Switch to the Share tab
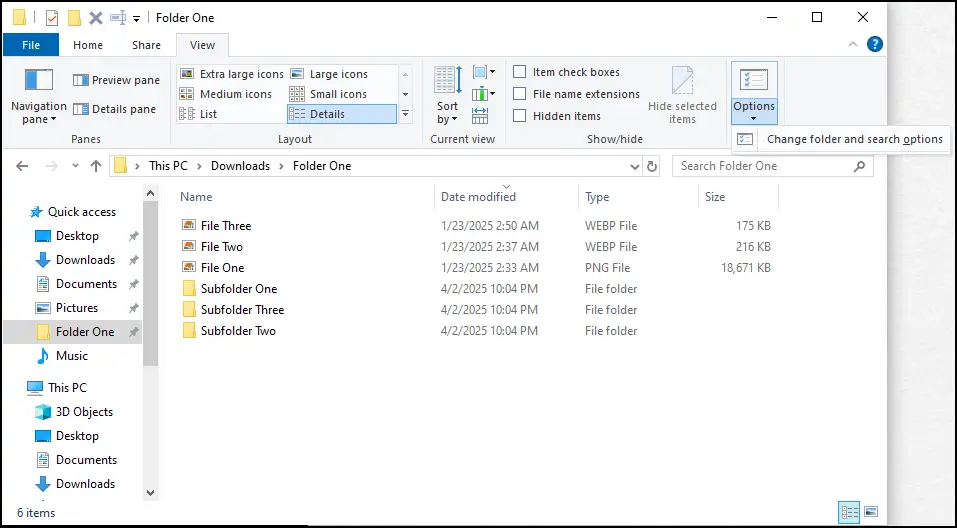This screenshot has width=957, height=528. (146, 45)
